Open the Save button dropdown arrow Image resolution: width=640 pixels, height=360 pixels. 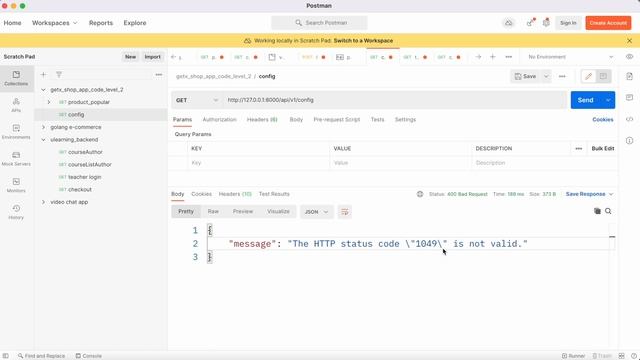click(546, 76)
